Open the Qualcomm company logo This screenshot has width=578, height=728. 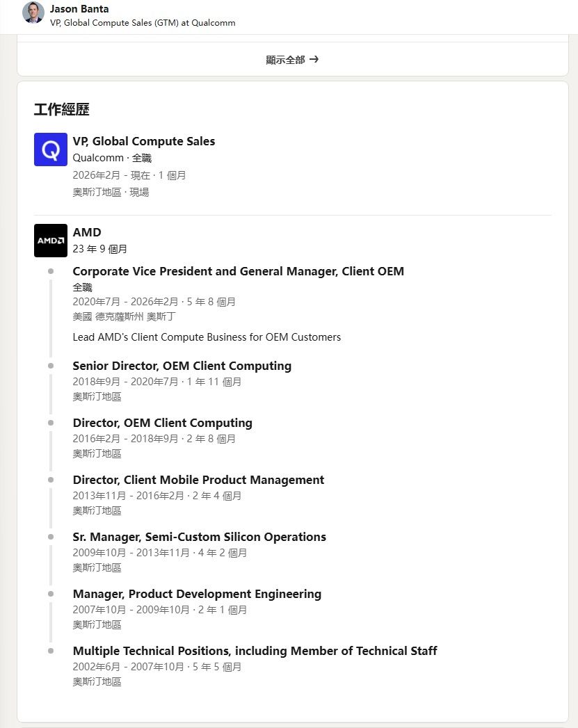pyautogui.click(x=51, y=149)
